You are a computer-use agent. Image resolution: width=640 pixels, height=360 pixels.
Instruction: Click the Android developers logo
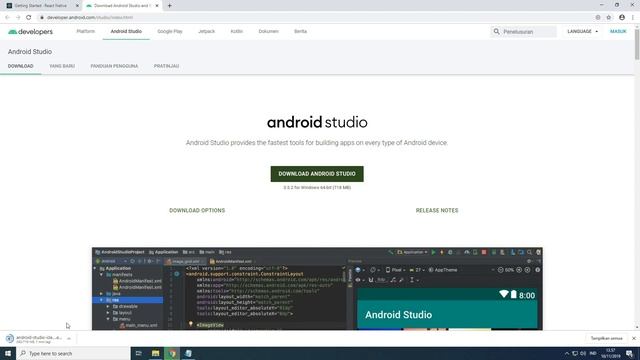pos(31,32)
